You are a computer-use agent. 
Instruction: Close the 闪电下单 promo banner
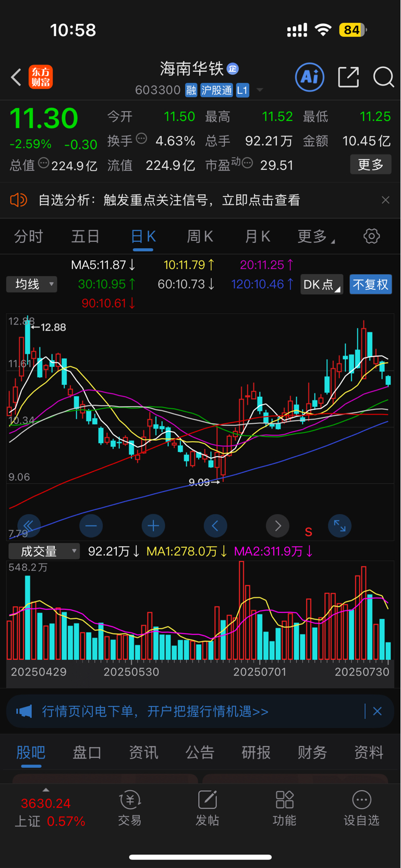coord(378,711)
